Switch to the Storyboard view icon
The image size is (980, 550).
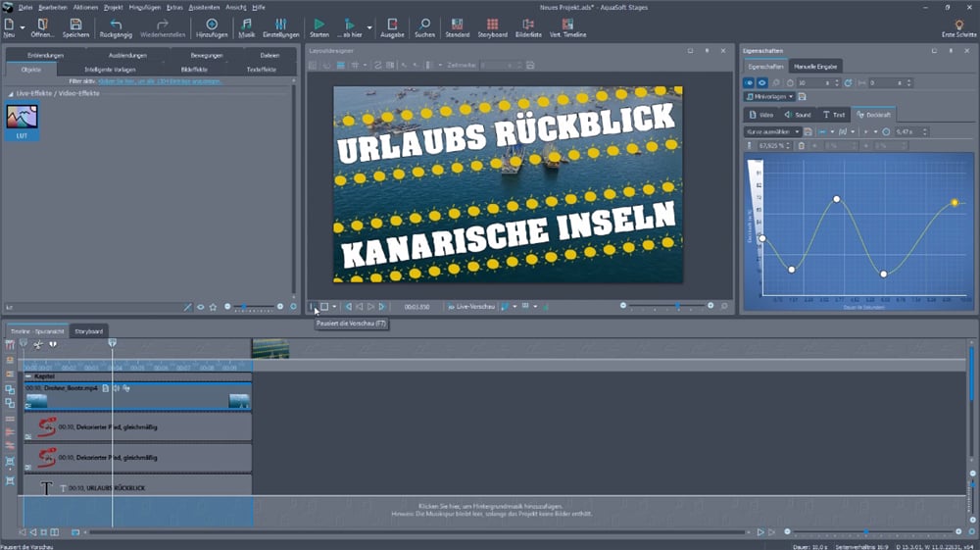[492, 24]
